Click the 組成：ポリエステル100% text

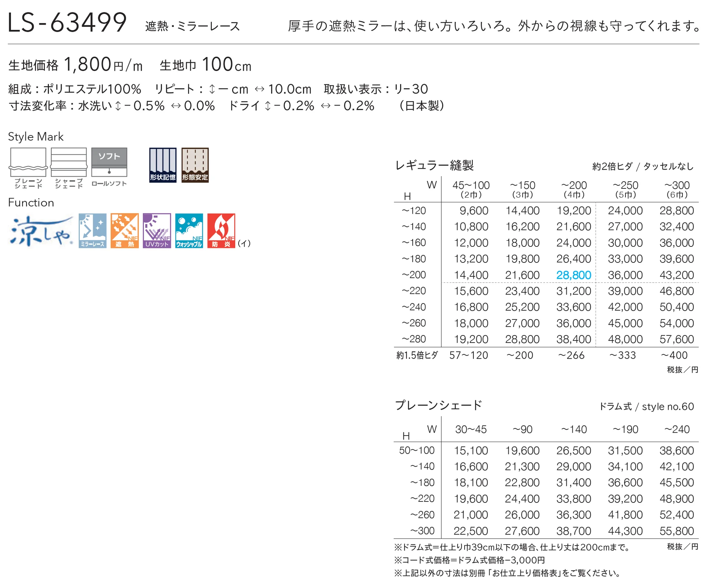tap(75, 89)
